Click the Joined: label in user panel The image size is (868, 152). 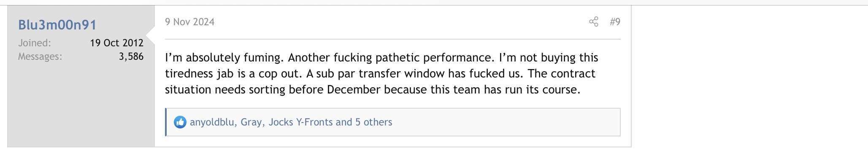(35, 43)
